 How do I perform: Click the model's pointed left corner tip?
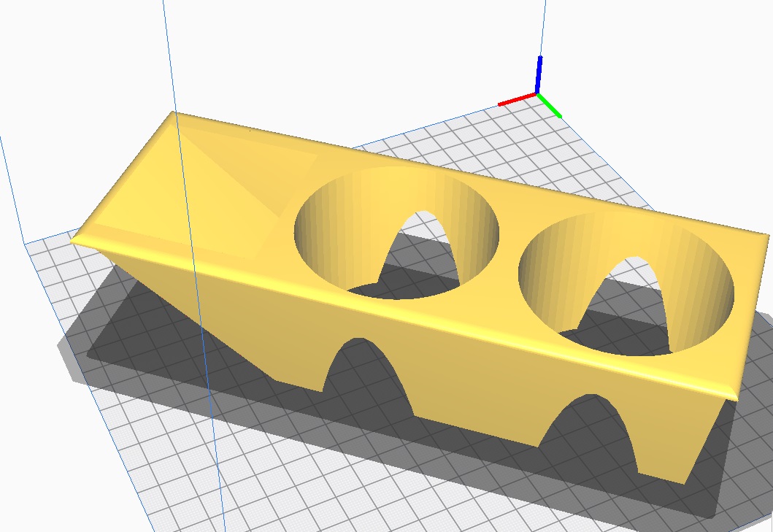pyautogui.click(x=74, y=236)
